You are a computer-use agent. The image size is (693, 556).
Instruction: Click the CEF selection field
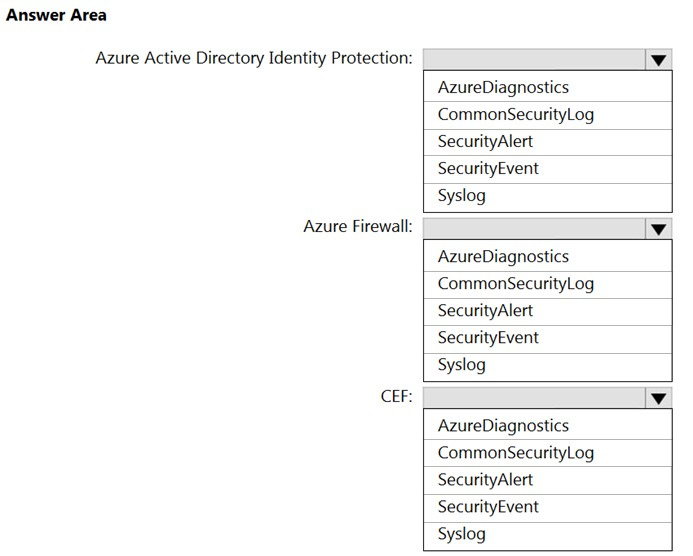point(532,397)
